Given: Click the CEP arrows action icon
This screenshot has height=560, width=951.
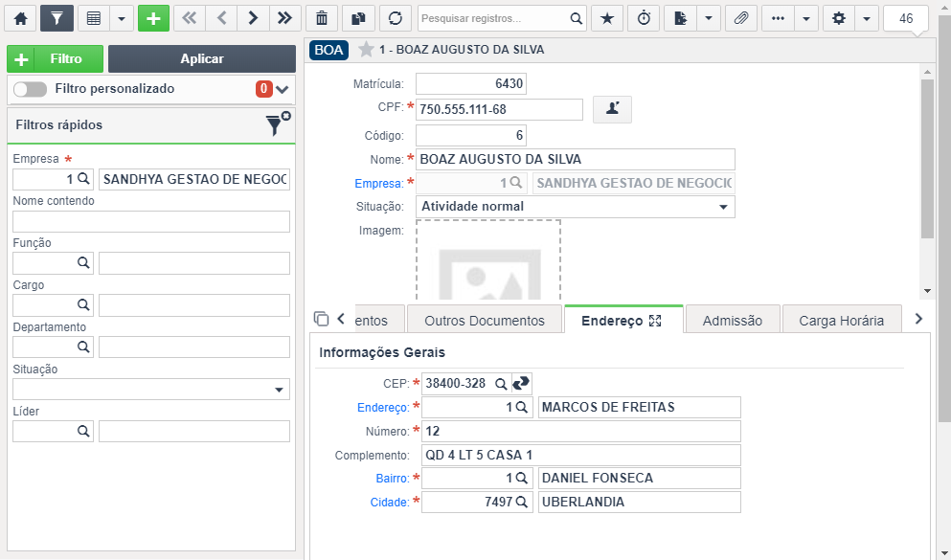Looking at the screenshot, I should point(522,383).
